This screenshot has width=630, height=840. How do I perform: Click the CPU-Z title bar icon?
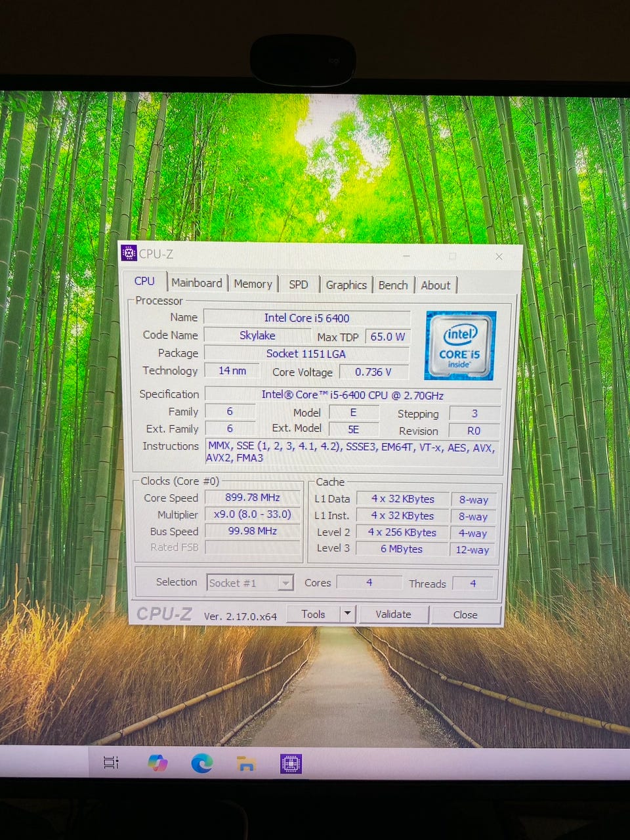129,253
